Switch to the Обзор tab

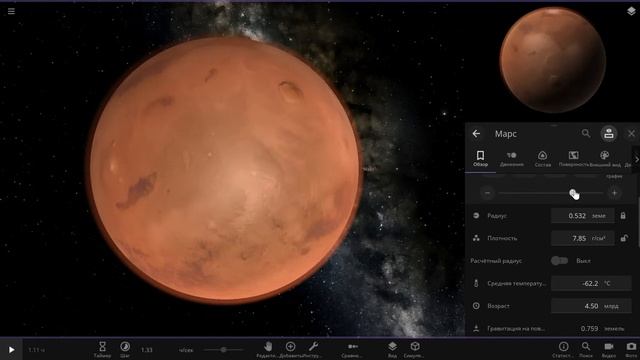click(480, 158)
